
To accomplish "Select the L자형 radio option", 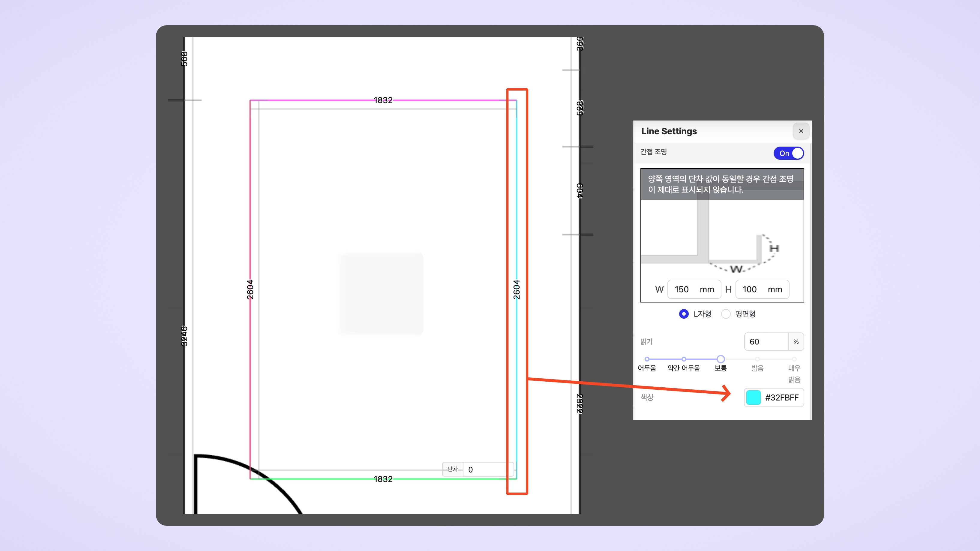I will point(684,314).
